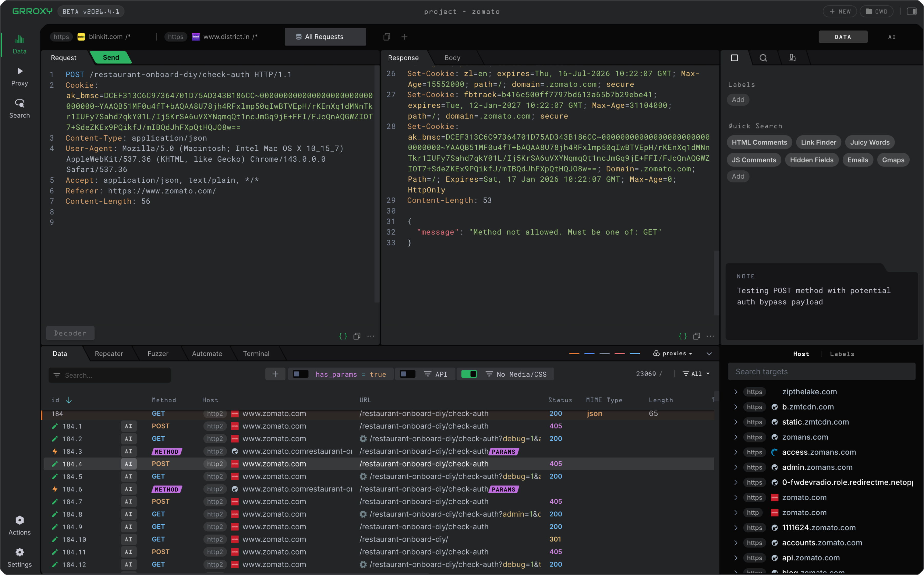This screenshot has height=575, width=924.
Task: Click the duplicate tab icon beside All Requests
Action: click(387, 37)
